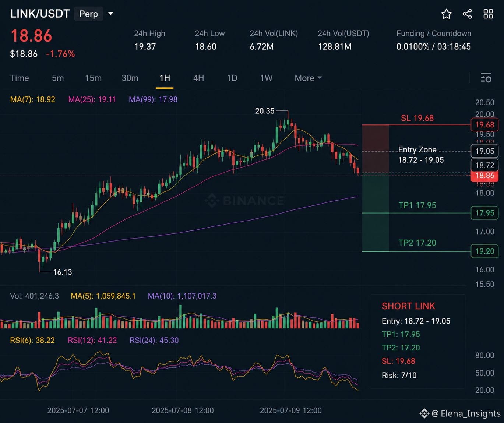Click the Funding / Countdown header label
The image size is (504, 423).
click(434, 34)
